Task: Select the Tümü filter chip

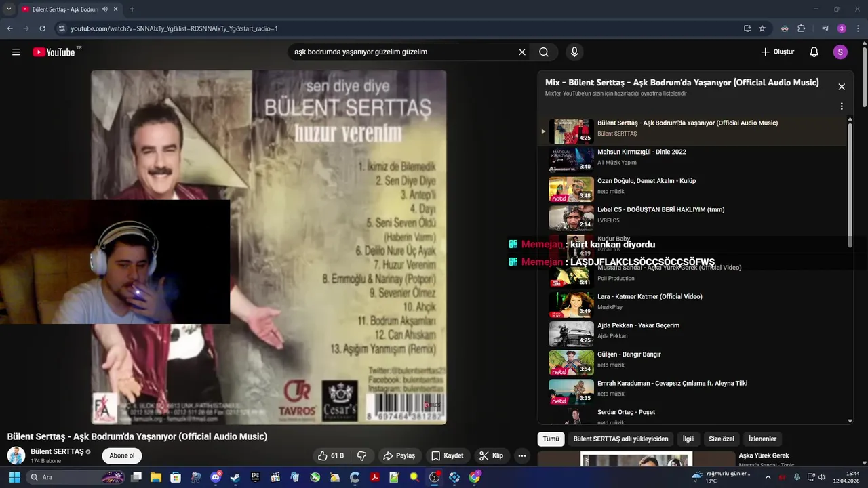Action: tap(551, 439)
